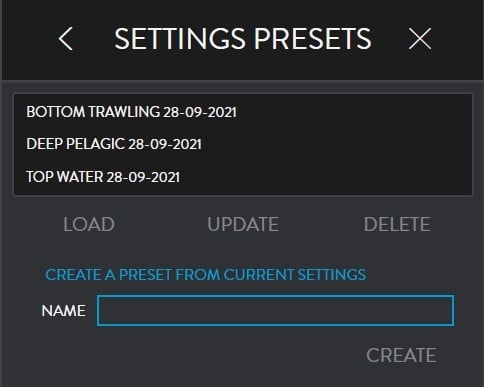
Task: Focus the NAME input field
Action: pos(275,310)
